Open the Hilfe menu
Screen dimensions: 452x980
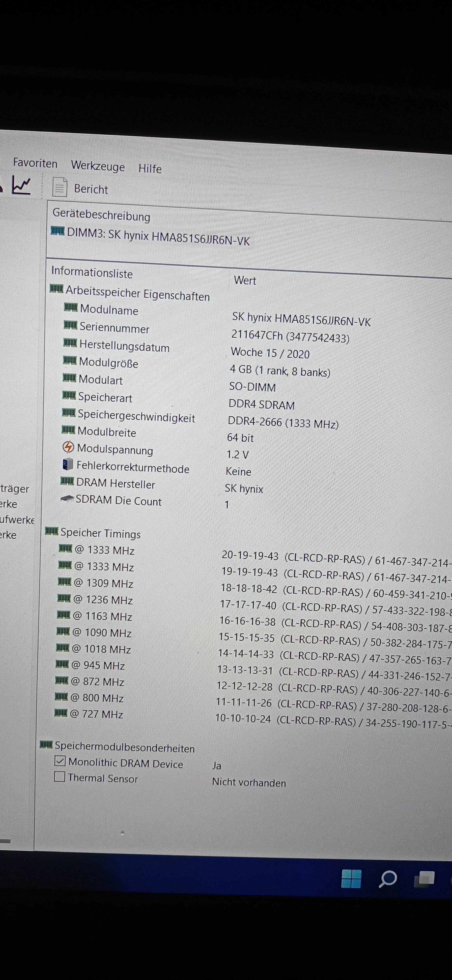[150, 168]
